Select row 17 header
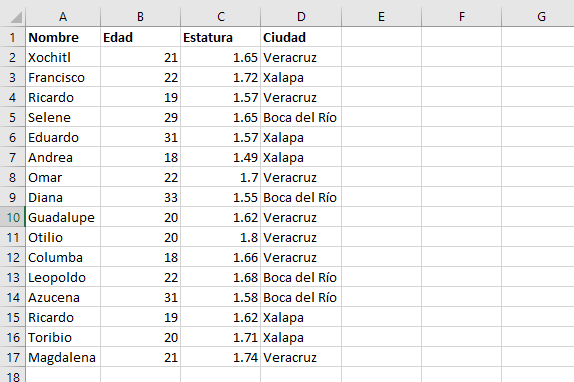Image resolution: width=574 pixels, height=382 pixels. (x=12, y=357)
